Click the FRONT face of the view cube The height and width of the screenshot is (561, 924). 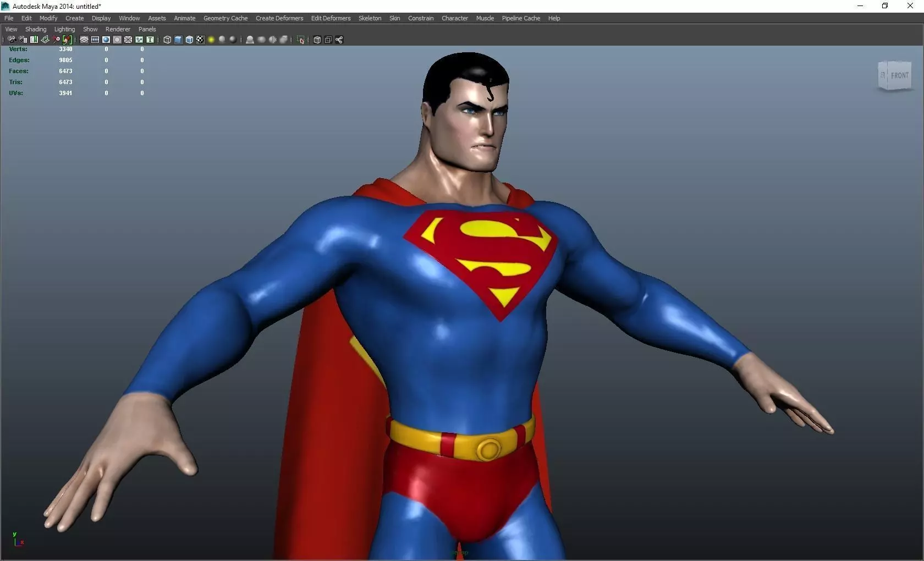click(899, 75)
